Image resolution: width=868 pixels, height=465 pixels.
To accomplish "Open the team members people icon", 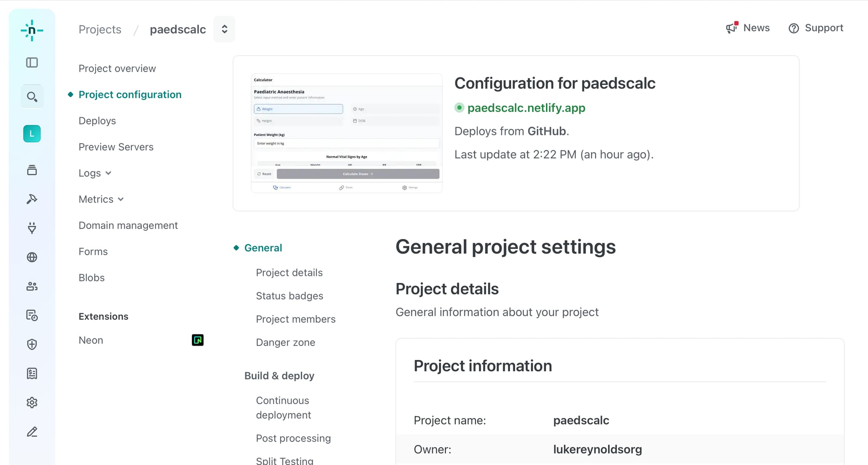I will pos(32,286).
